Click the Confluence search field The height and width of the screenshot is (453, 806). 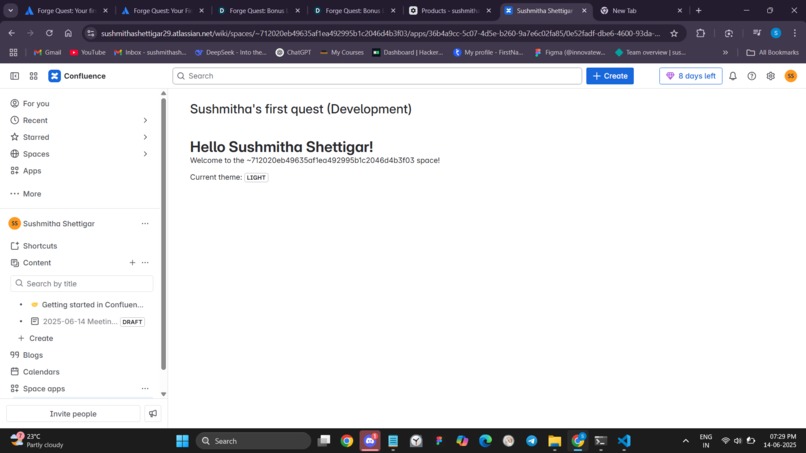click(x=377, y=76)
